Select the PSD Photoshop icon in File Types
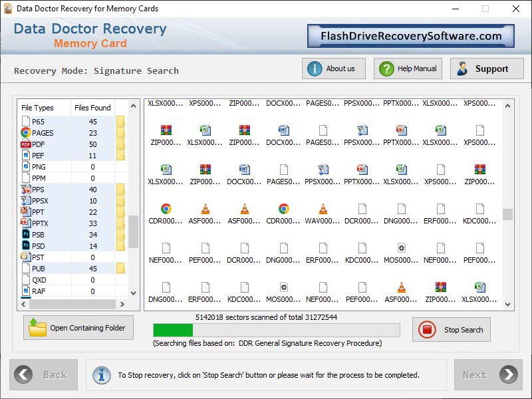This screenshot has height=399, width=532. pyautogui.click(x=25, y=245)
